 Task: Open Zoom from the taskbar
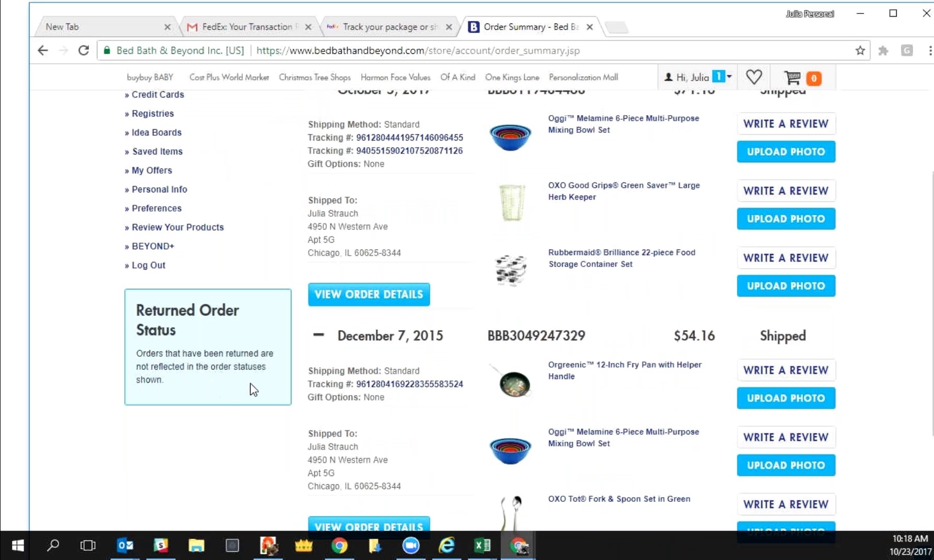[411, 545]
